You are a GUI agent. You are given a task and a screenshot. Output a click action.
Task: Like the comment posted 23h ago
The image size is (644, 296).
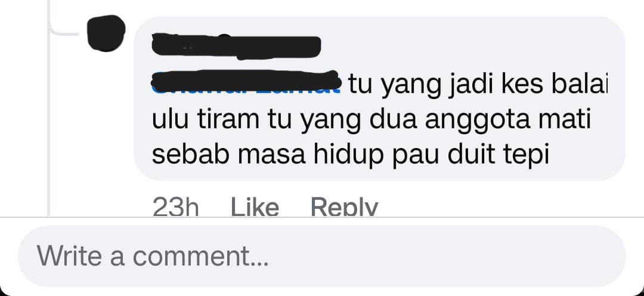click(255, 206)
